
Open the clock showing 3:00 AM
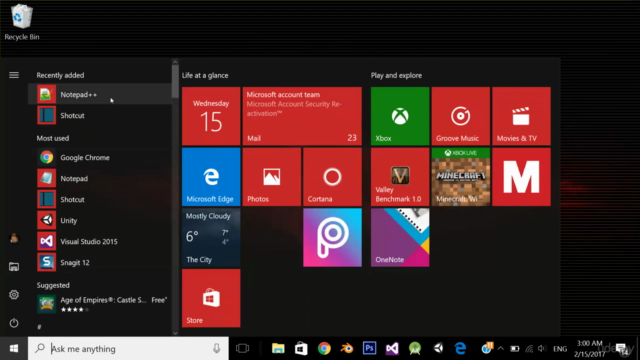589,349
